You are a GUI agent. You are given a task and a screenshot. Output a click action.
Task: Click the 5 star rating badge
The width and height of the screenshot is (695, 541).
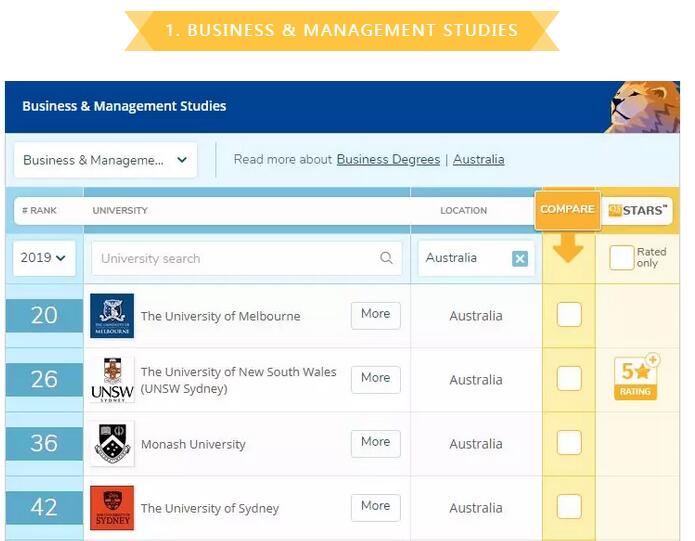coord(636,377)
